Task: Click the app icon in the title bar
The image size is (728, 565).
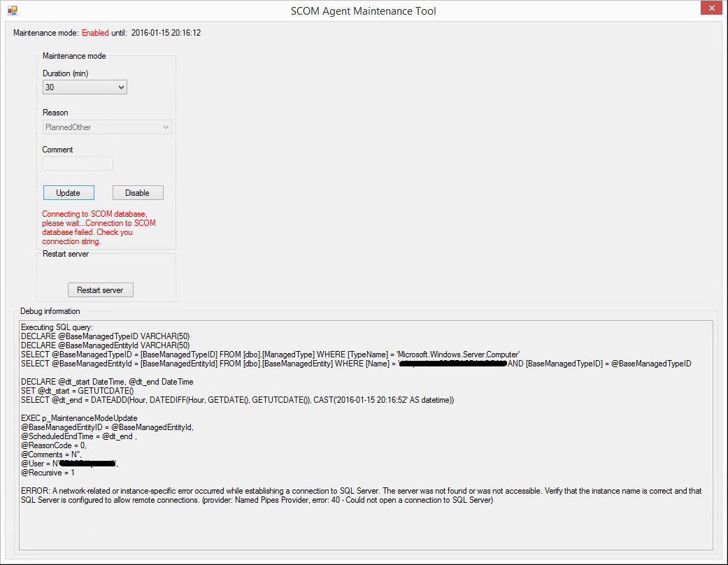Action: tap(13, 10)
